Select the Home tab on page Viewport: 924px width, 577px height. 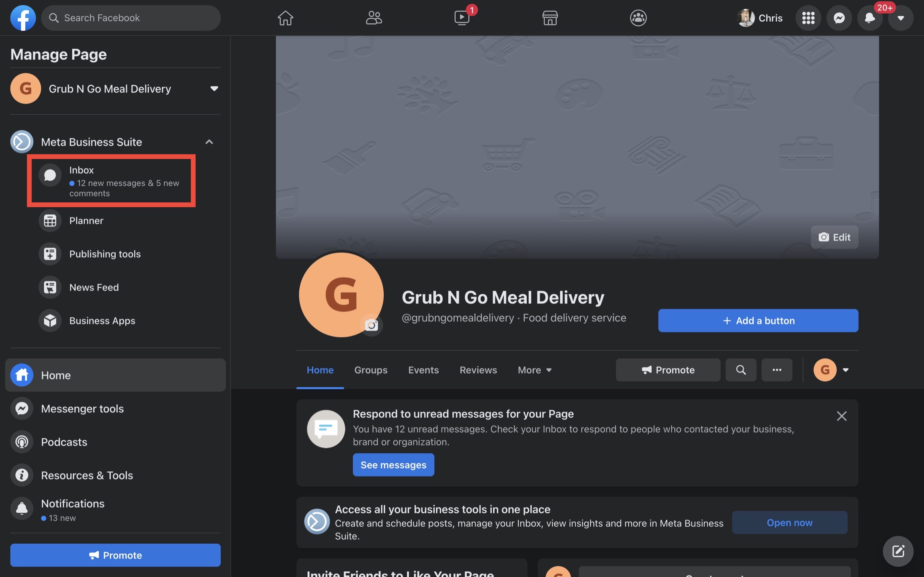point(320,369)
